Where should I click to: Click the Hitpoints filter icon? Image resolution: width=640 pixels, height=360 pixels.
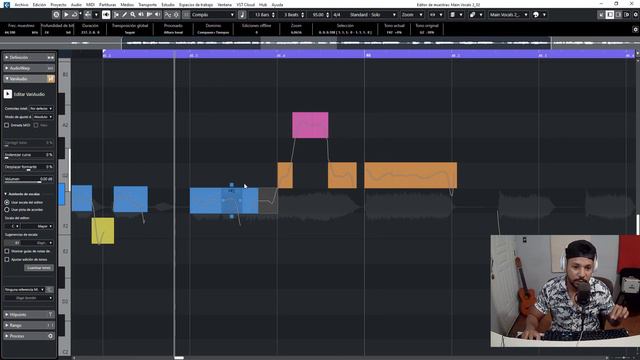[51, 315]
